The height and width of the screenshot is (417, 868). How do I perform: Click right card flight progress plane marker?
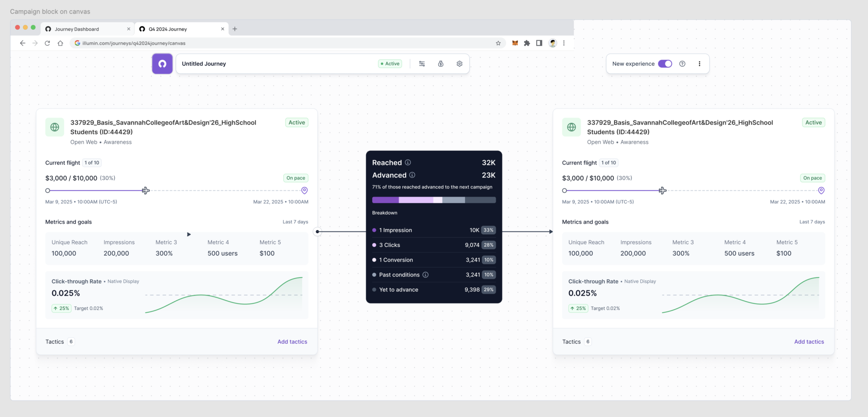coord(662,191)
